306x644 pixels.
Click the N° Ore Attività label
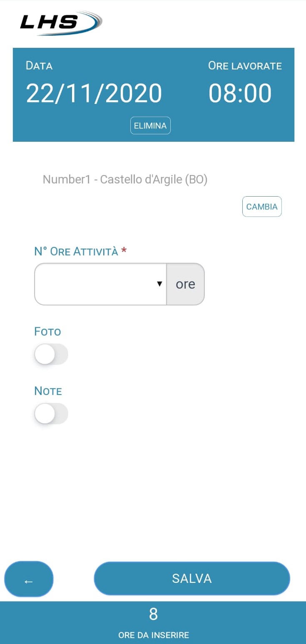(x=76, y=252)
